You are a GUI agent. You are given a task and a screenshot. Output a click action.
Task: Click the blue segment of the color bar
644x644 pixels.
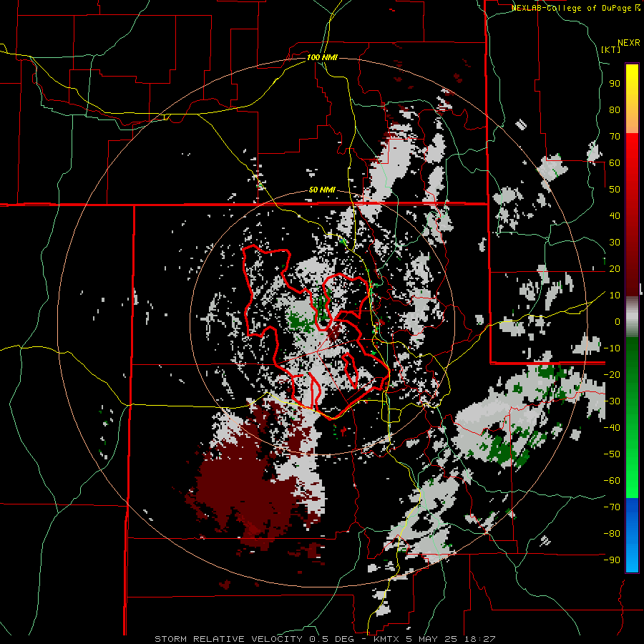(632, 535)
